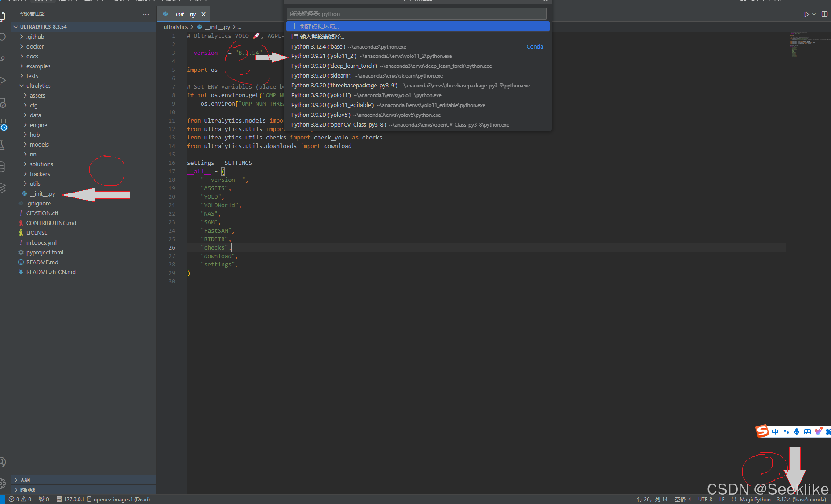Click the 127.0.0.1 server status item

pyautogui.click(x=70, y=499)
